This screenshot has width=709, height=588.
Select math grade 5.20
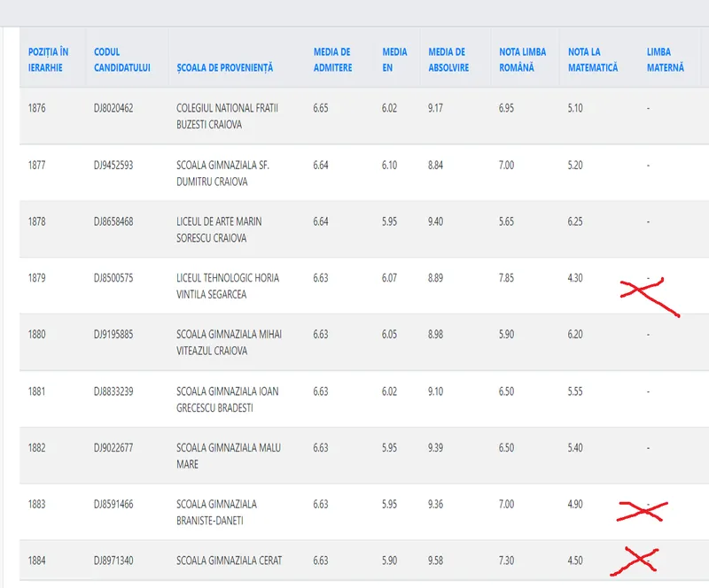click(575, 165)
